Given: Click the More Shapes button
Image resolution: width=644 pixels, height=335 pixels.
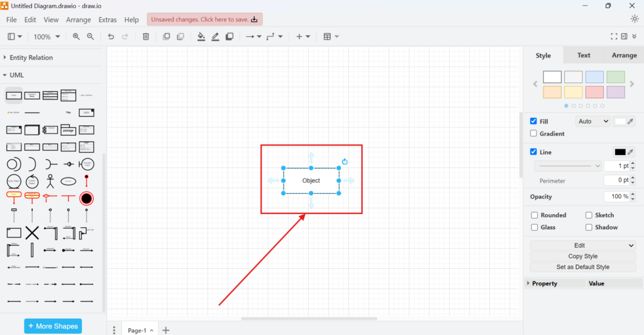Looking at the screenshot, I should point(53,326).
